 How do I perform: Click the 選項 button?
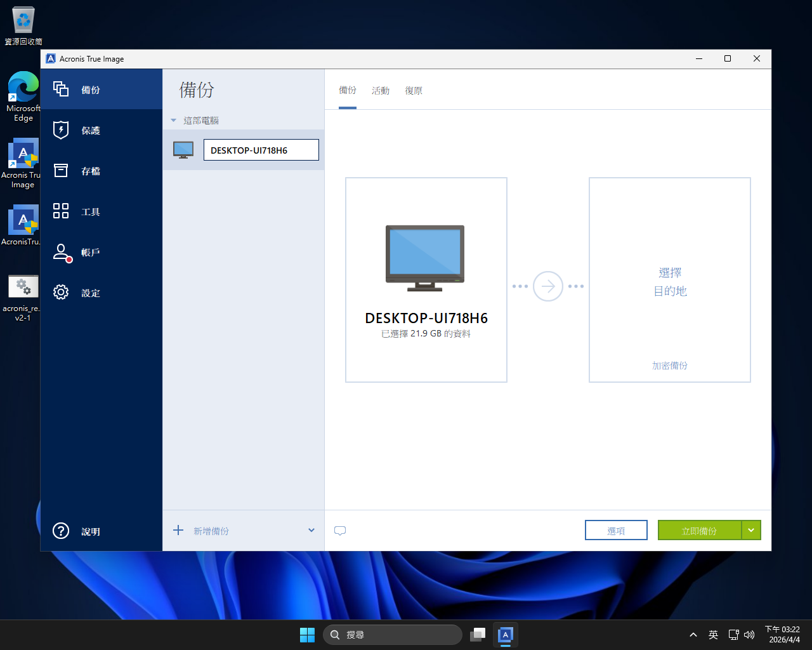tap(616, 530)
